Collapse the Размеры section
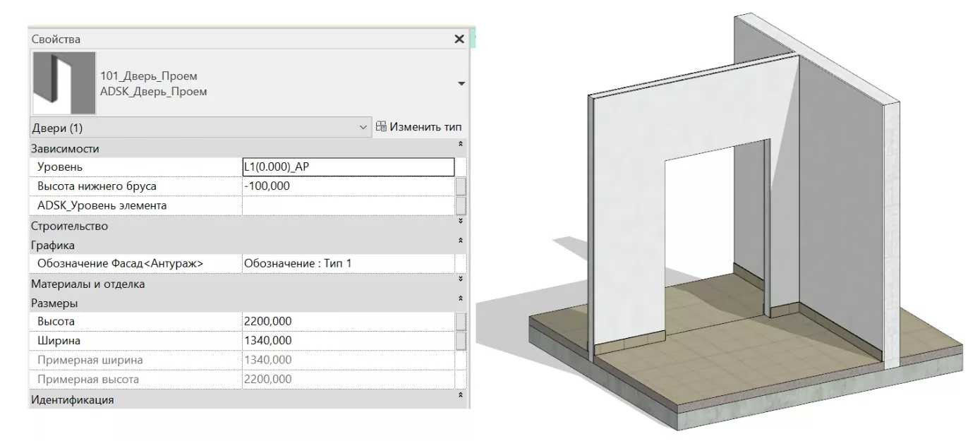Image resolution: width=980 pixels, height=441 pixels. 461,299
